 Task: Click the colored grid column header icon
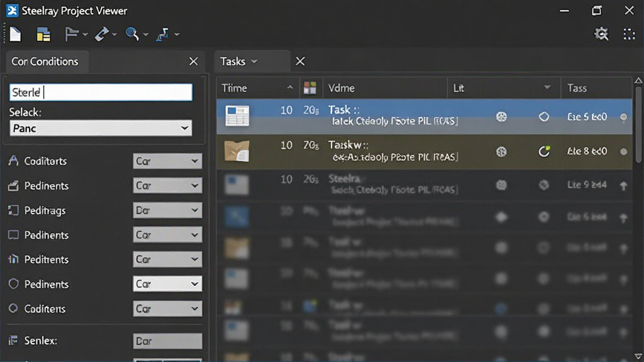click(310, 88)
